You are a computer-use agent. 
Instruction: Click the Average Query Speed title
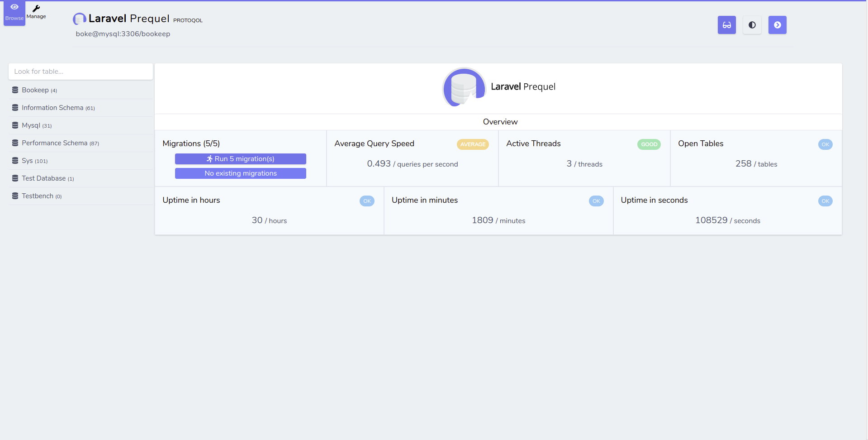[375, 143]
